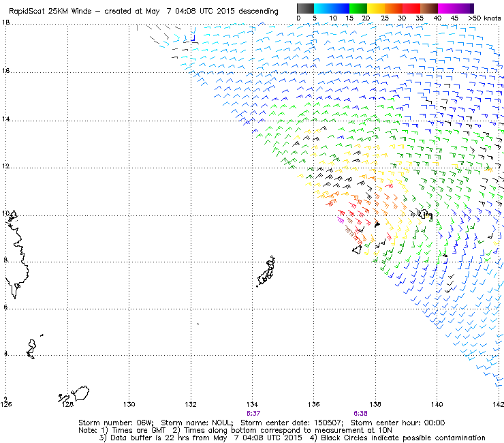Click the triangular atoll outline near 137E 8N
The image size is (504, 443).
pyautogui.click(x=357, y=249)
